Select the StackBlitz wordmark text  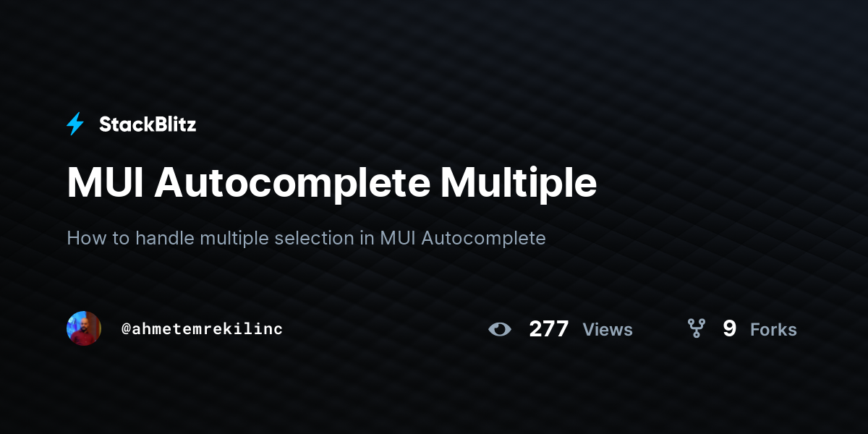point(148,124)
